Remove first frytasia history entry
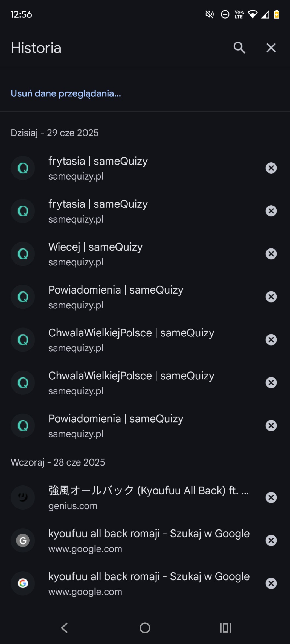 [x=271, y=168]
